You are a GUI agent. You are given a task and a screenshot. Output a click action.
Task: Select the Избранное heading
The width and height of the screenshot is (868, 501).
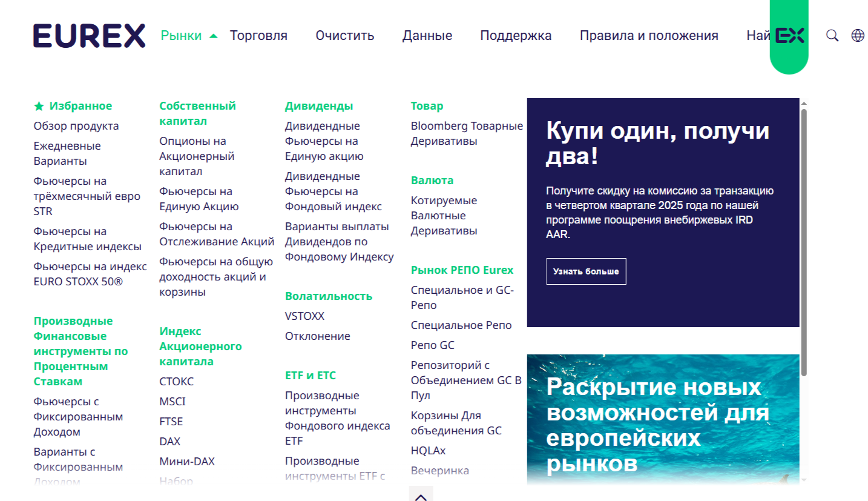pyautogui.click(x=81, y=106)
